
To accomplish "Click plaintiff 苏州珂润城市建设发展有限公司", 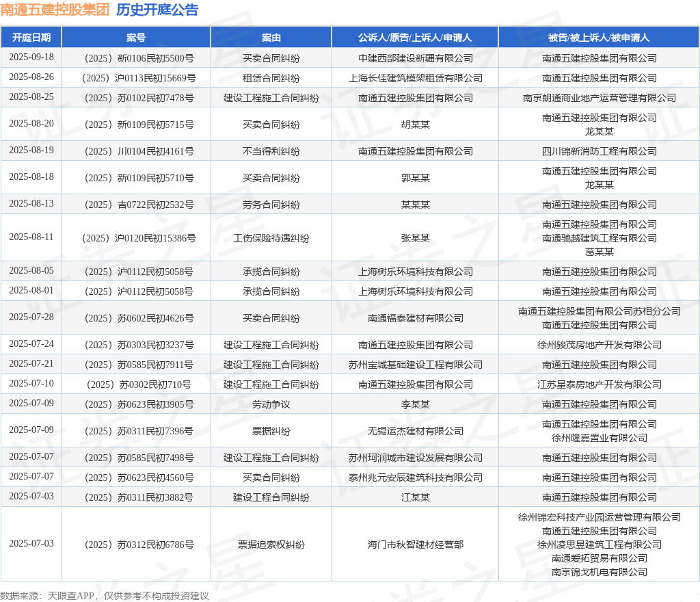I will tap(415, 458).
